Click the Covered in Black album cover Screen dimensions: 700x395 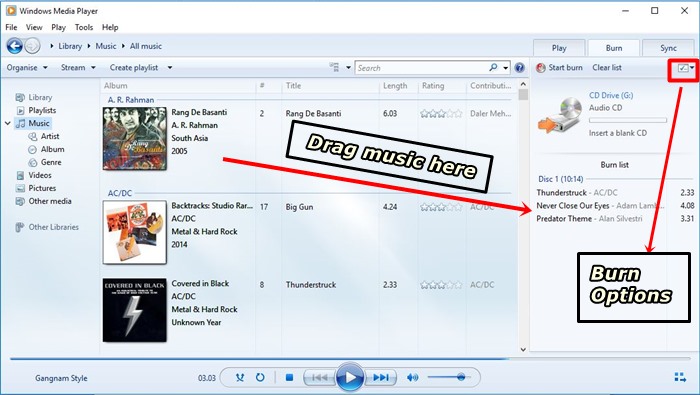[134, 311]
